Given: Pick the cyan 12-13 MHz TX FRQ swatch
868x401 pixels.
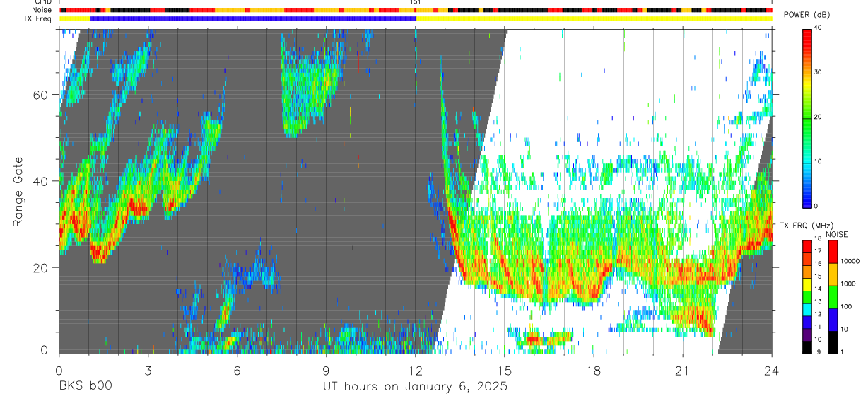Looking at the screenshot, I should point(807,310).
